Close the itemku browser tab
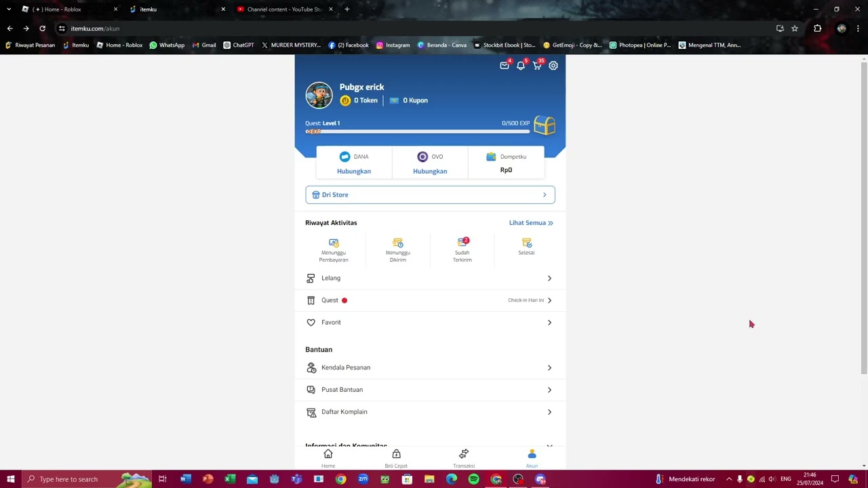 [x=223, y=9]
